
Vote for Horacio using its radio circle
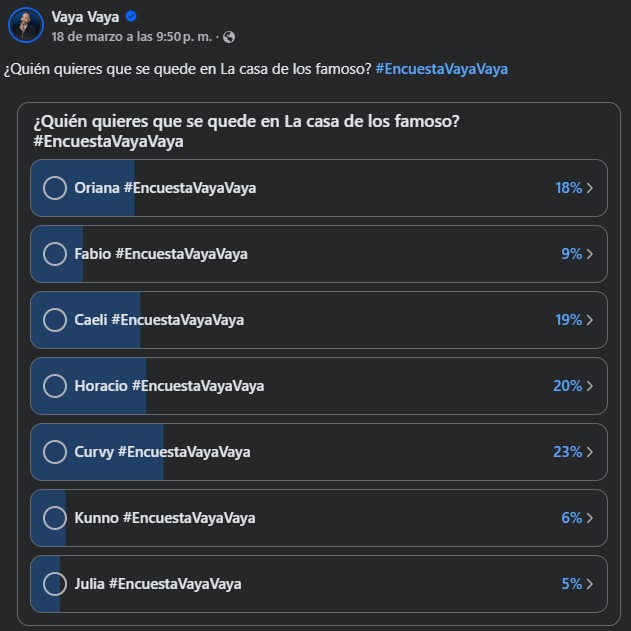tap(55, 386)
